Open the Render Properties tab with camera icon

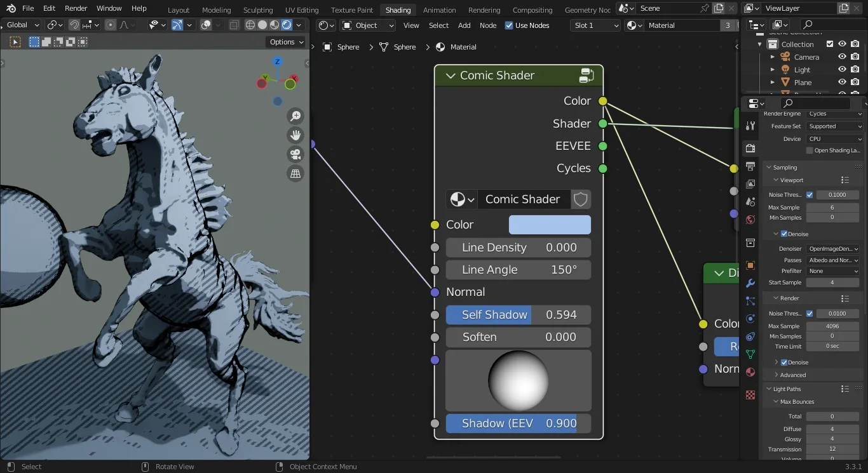click(x=750, y=148)
